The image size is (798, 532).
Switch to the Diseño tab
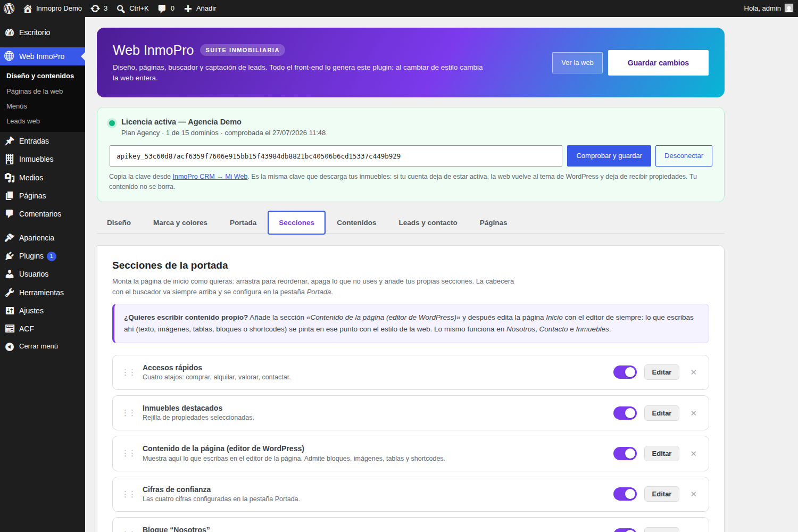(x=119, y=222)
